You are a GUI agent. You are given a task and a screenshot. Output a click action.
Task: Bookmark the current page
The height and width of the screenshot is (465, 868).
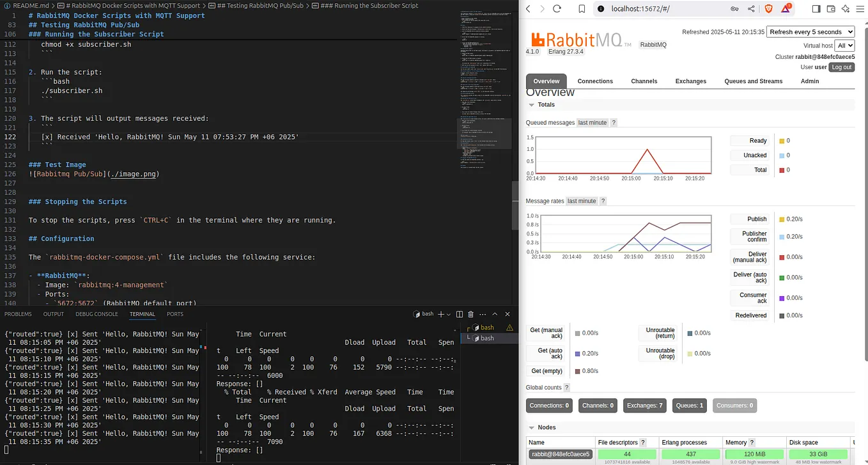point(582,9)
